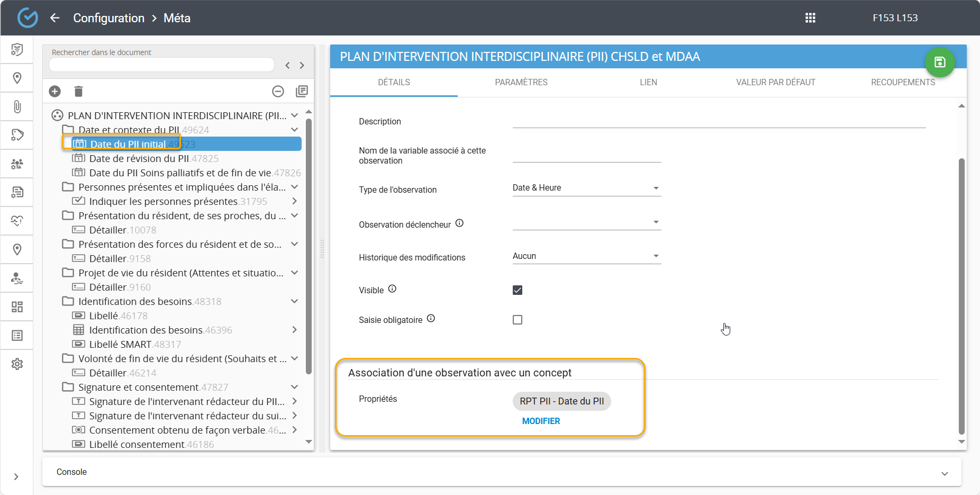Switch to the PARAMÈTRES tab
Viewport: 980px width, 495px height.
click(x=521, y=82)
